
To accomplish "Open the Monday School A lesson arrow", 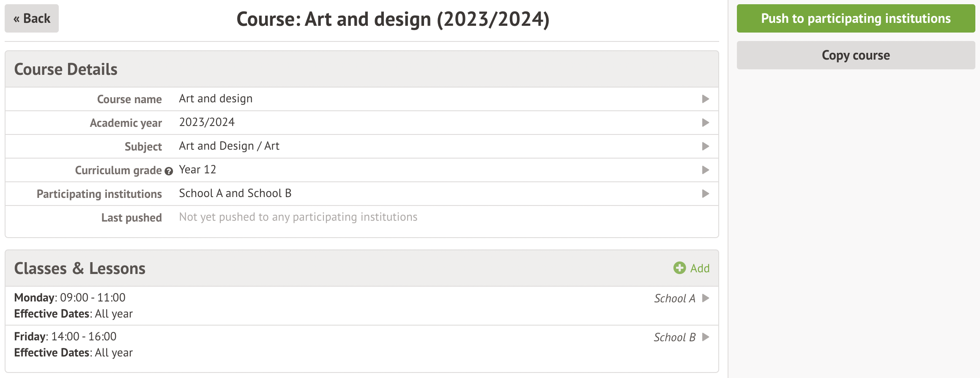I will [x=705, y=298].
